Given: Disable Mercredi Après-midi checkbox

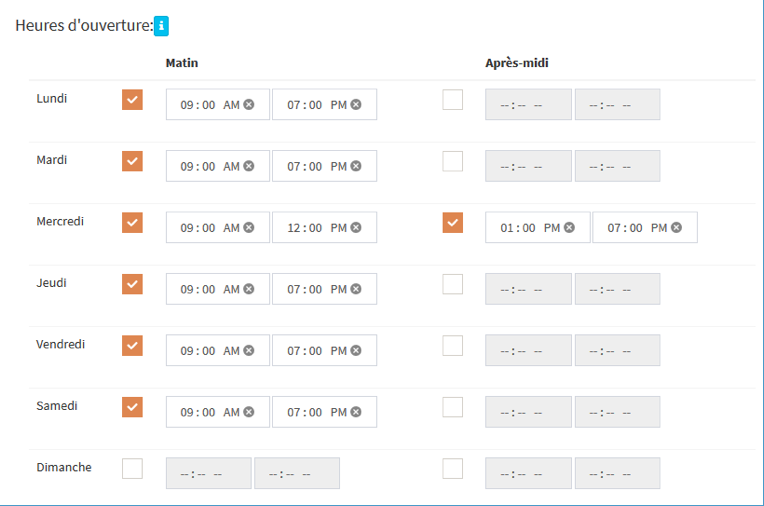Looking at the screenshot, I should (453, 222).
